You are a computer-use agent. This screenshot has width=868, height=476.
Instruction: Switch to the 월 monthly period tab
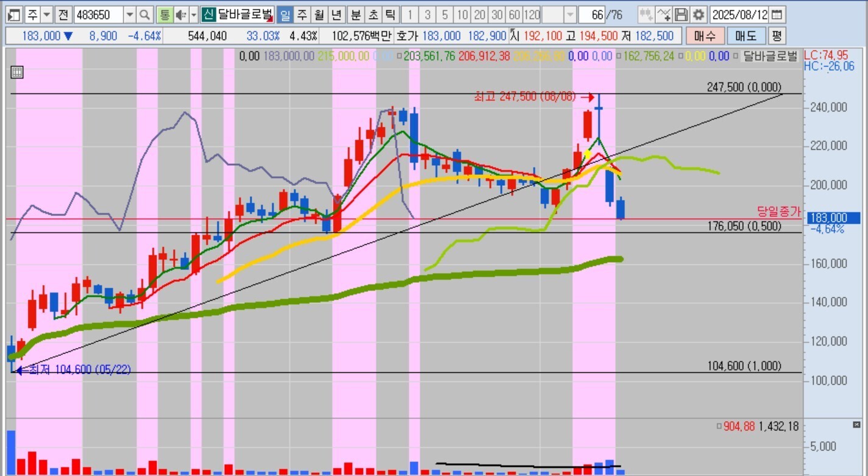pos(319,15)
